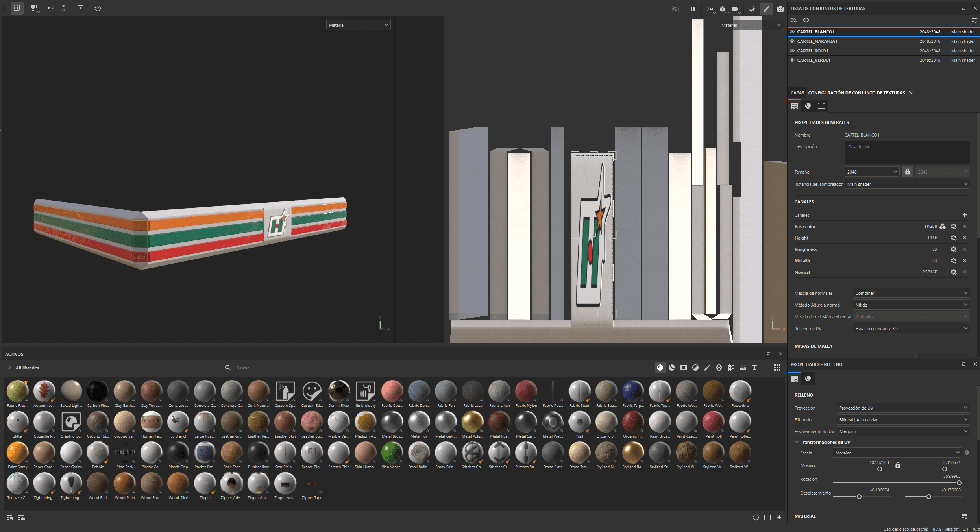Hide the CARTEL_NARANJA1 texture set
The image size is (980, 532).
coord(792,41)
